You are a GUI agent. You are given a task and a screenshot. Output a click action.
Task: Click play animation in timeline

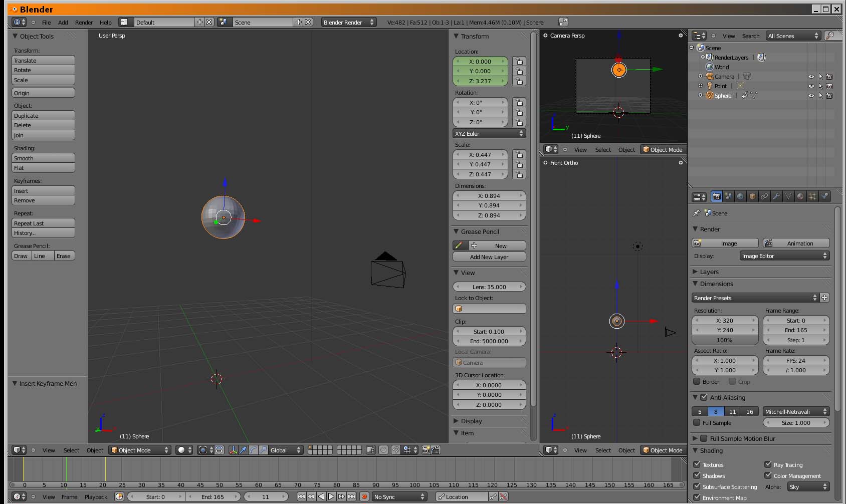[331, 496]
